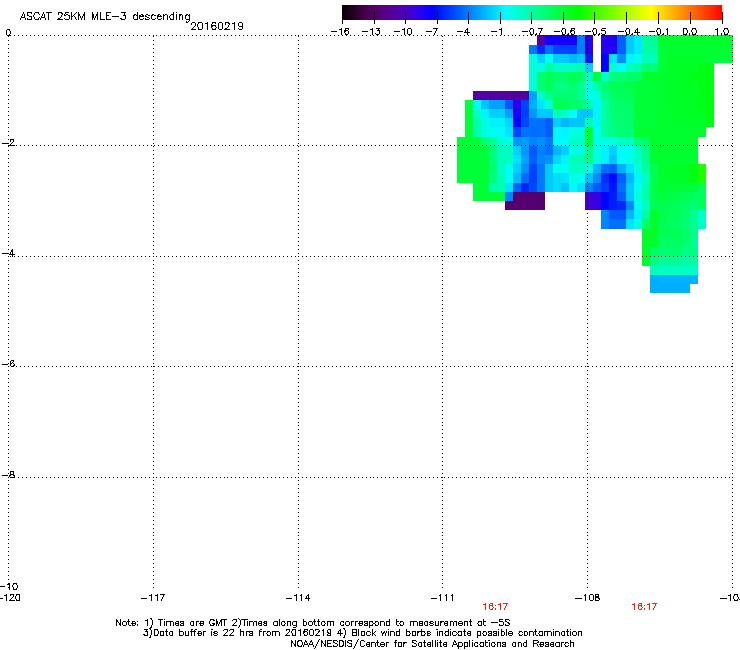Click the -13 label on the colorbar
Image resolution: width=740 pixels, height=650 pixels.
coord(371,32)
